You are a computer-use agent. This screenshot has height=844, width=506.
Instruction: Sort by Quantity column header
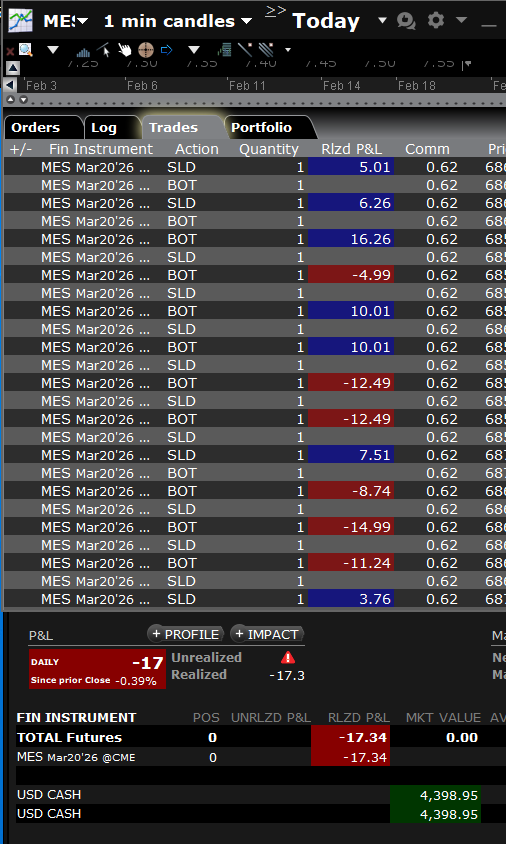tap(269, 149)
